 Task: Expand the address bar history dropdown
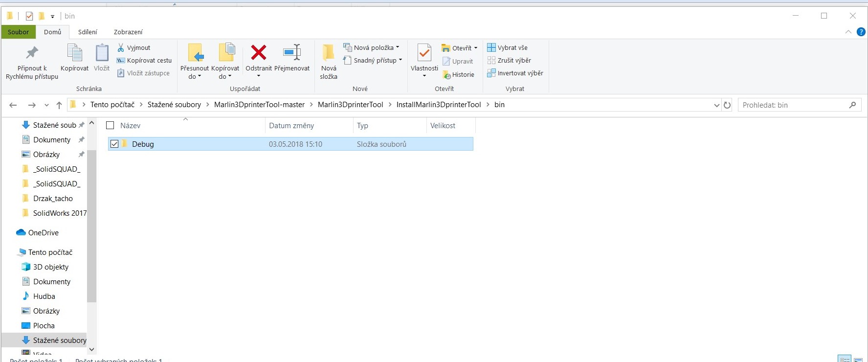click(716, 105)
